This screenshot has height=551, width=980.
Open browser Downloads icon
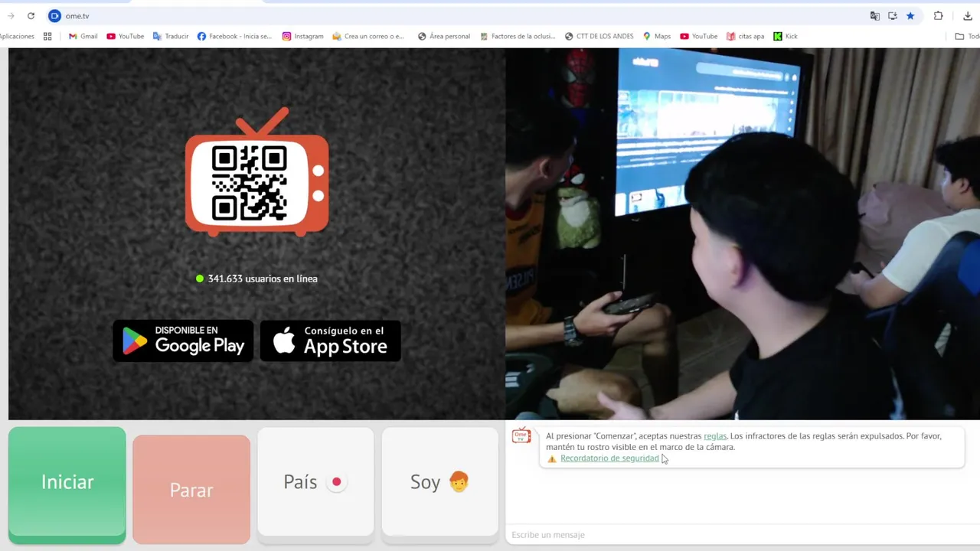coord(968,16)
